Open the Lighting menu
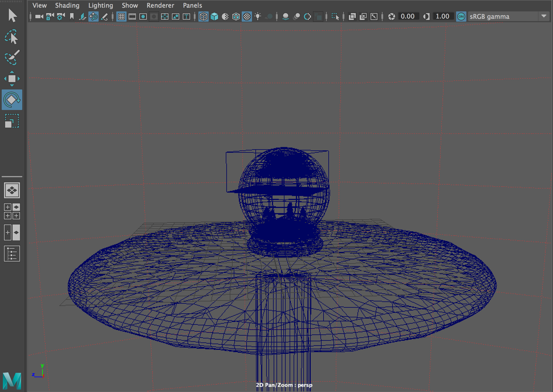This screenshot has height=392, width=553. 101,5
